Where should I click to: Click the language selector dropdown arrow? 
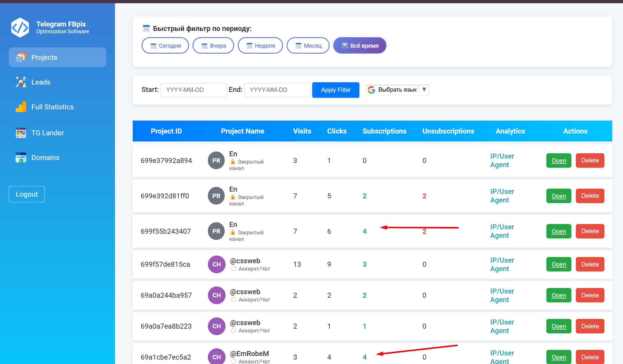(x=424, y=90)
